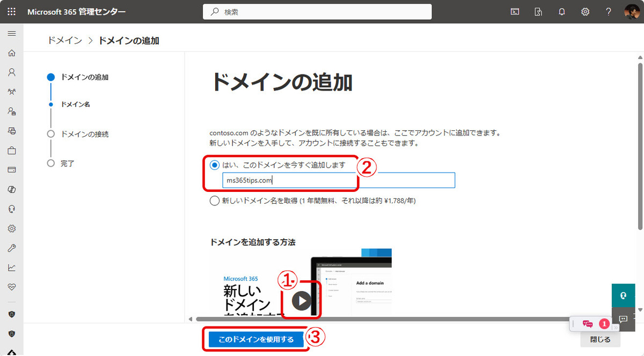This screenshot has height=356, width=644.
Task: Open Marketplace bag icon in sidebar
Action: [12, 150]
